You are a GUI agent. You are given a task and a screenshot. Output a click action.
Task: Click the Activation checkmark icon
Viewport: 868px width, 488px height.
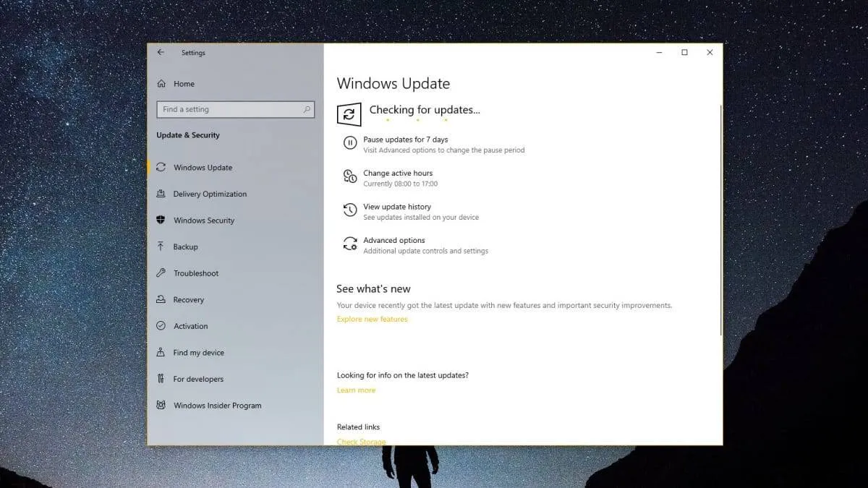coord(162,326)
